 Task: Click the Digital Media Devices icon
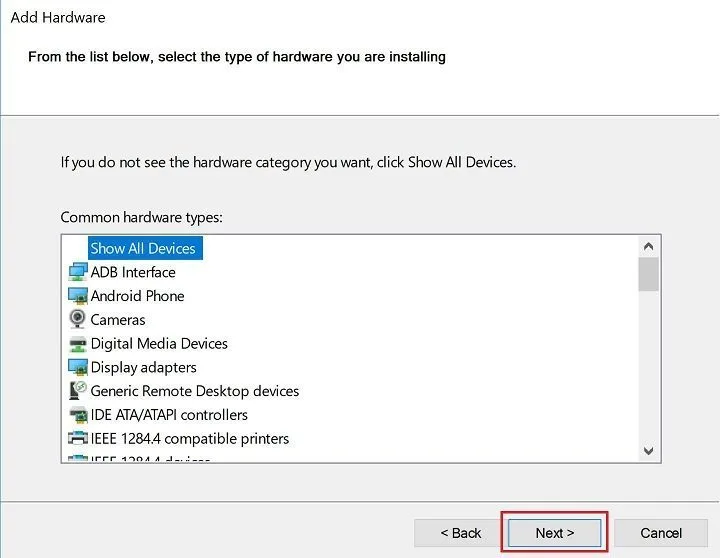pyautogui.click(x=78, y=343)
